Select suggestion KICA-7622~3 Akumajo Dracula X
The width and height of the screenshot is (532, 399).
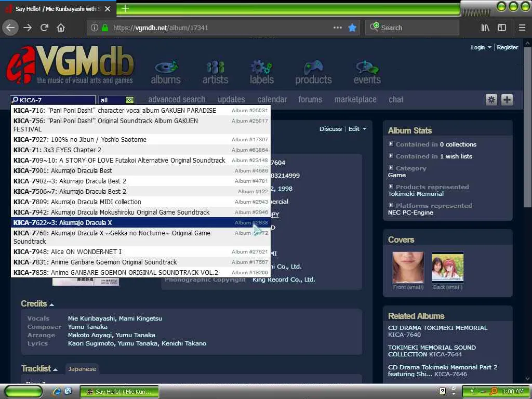(141, 222)
